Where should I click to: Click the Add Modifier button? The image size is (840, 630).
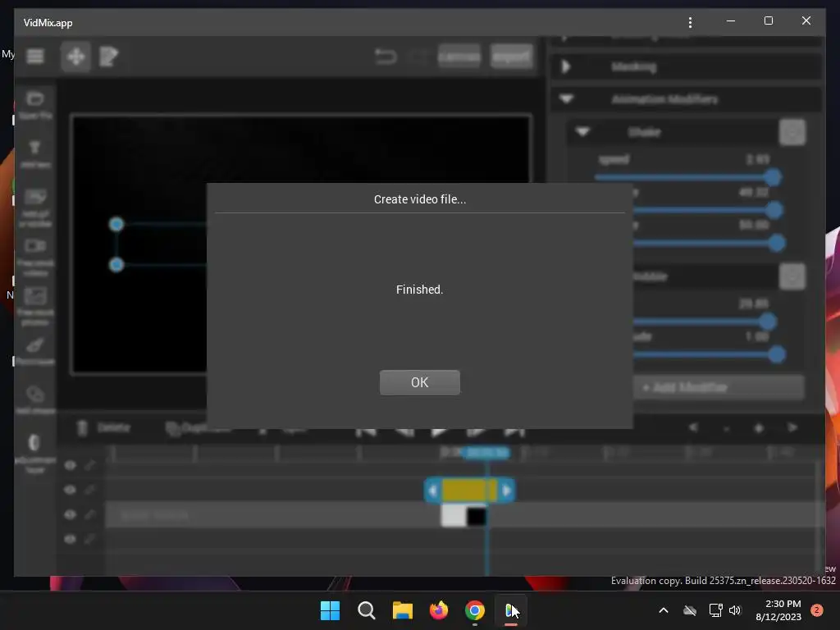point(719,387)
